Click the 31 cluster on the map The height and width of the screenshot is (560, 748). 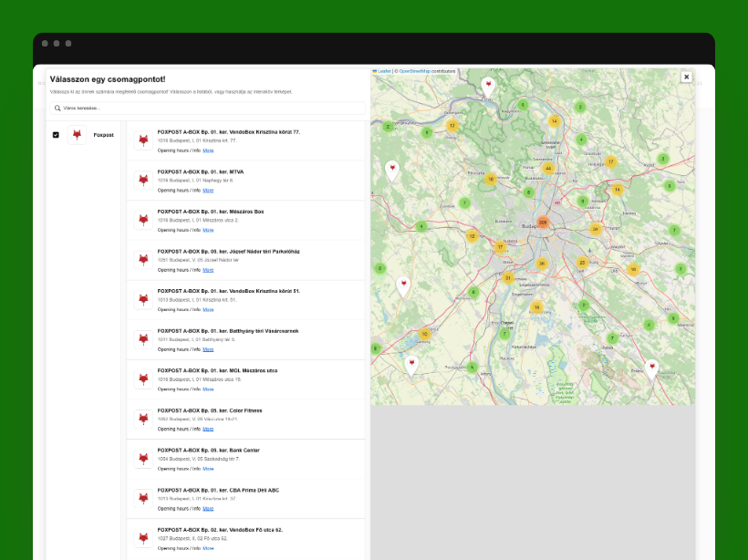coord(508,277)
